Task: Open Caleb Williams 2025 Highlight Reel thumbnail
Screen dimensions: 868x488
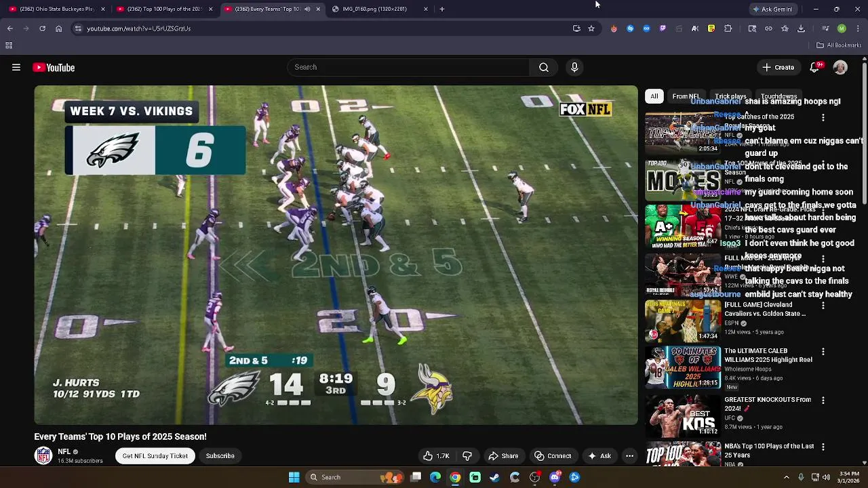Action: click(x=683, y=367)
